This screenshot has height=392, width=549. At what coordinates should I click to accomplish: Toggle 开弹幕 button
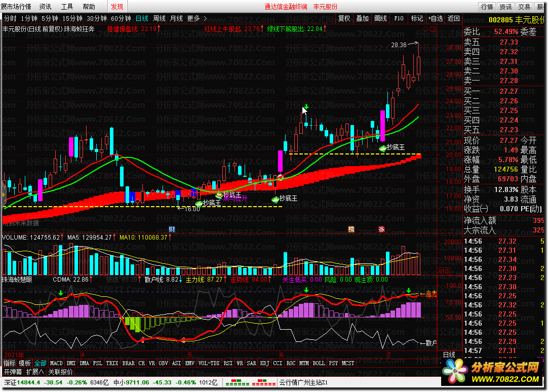13,371
